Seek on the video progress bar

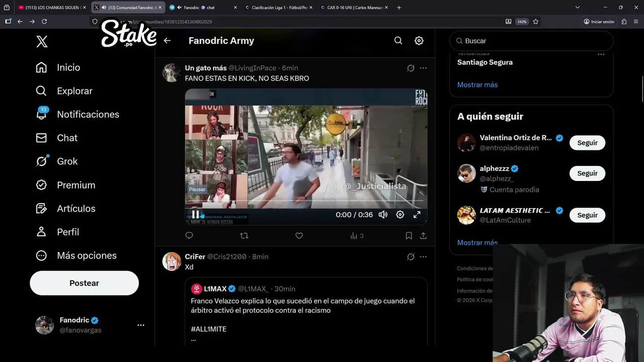(x=306, y=201)
